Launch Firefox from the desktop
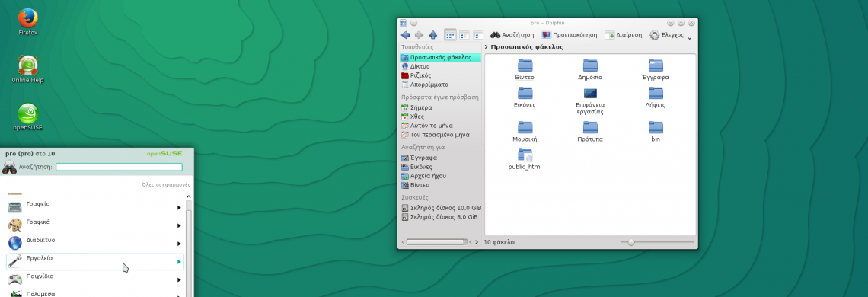Screen dimensions: 868x297 (x=27, y=21)
